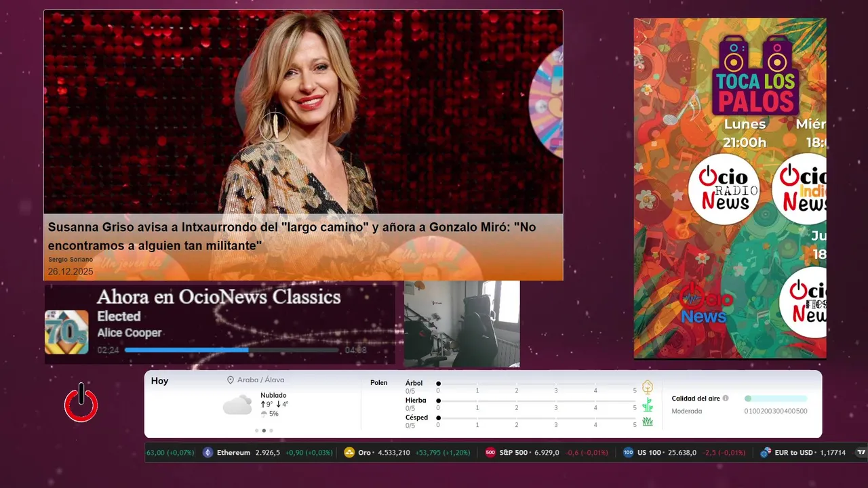Click the Hierba pollen level slider
Viewport: 868px width, 488px height.
click(537, 401)
